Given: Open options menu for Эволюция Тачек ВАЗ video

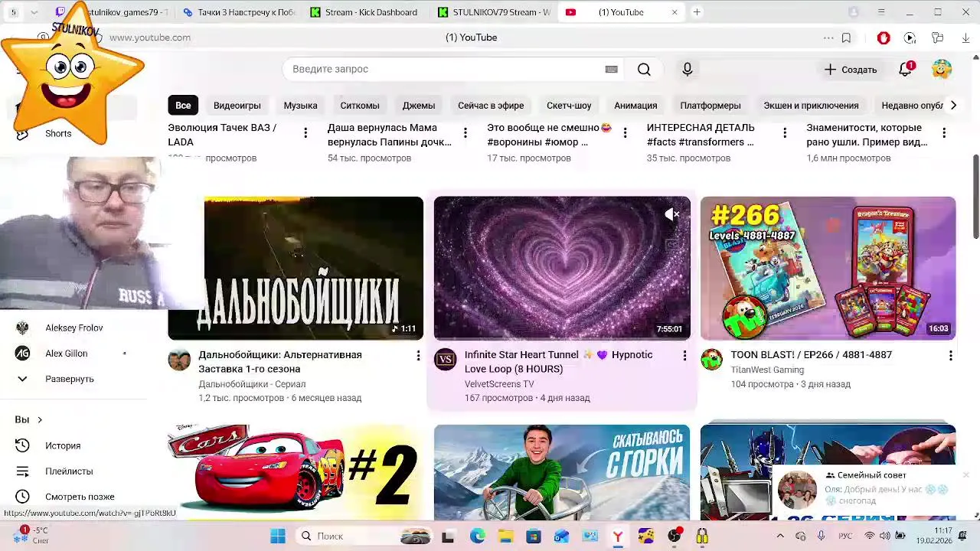Looking at the screenshot, I should pos(305,133).
